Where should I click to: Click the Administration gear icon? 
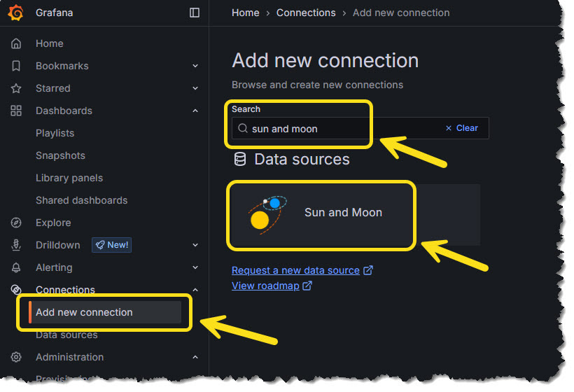16,357
